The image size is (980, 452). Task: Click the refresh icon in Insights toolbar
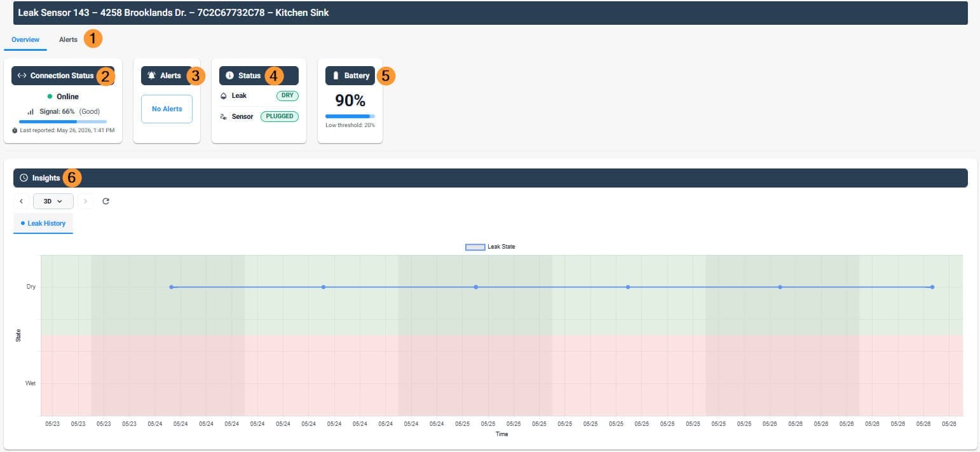[106, 202]
